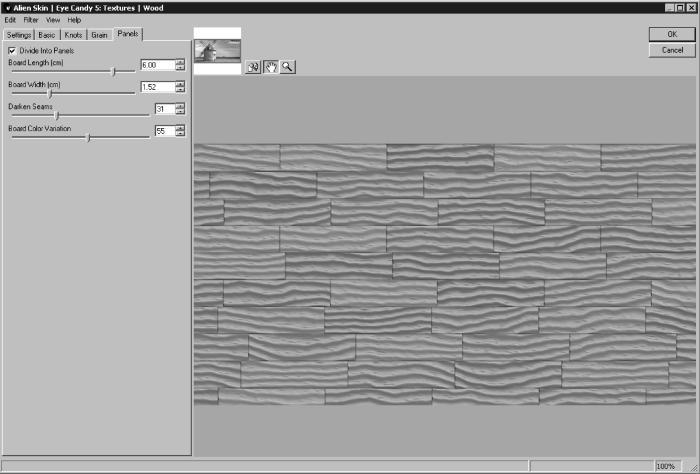Open the View menu
The height and width of the screenshot is (474, 700).
(53, 20)
